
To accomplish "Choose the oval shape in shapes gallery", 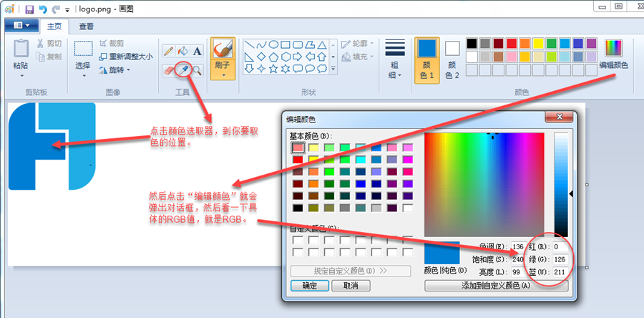I will click(x=273, y=44).
